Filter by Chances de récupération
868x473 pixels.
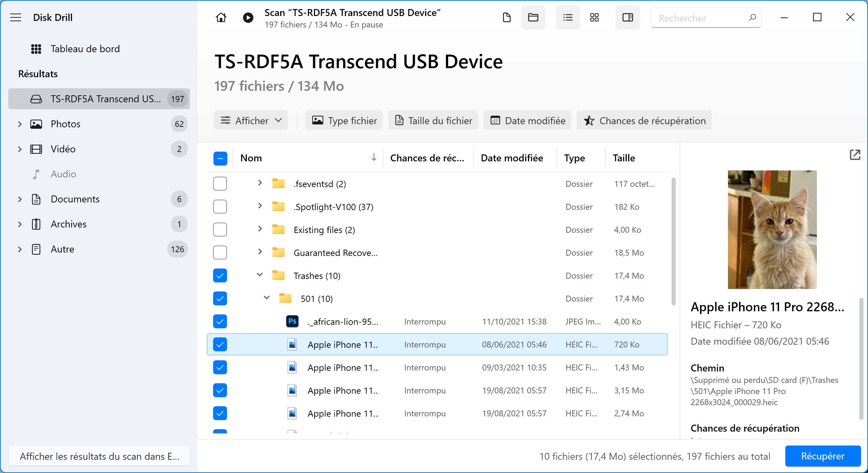(644, 120)
